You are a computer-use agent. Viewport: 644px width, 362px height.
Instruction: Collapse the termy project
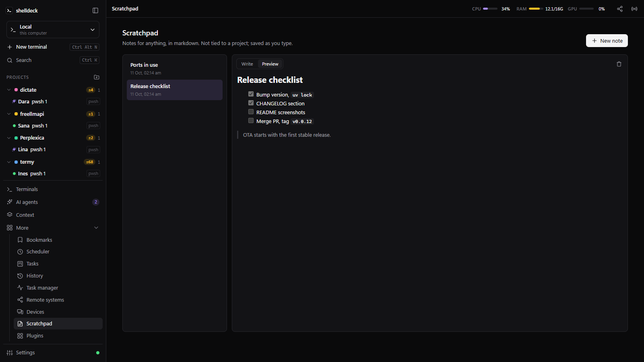click(x=9, y=162)
